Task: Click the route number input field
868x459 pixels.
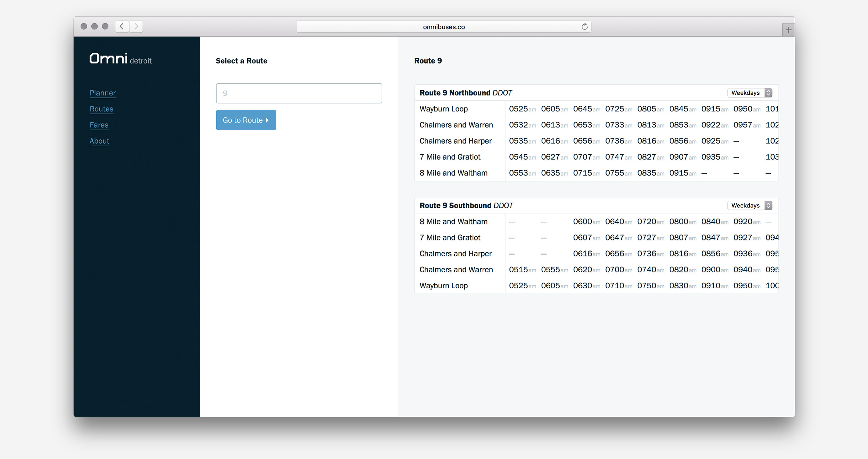Action: (x=299, y=93)
